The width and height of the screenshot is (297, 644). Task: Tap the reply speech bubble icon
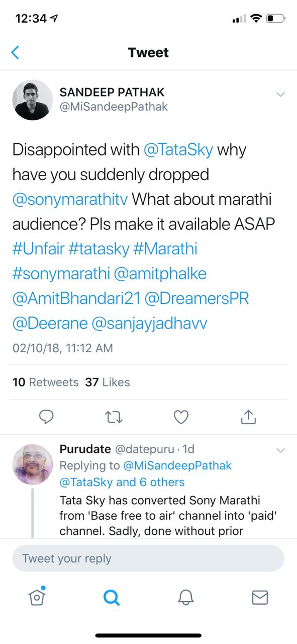(x=46, y=417)
